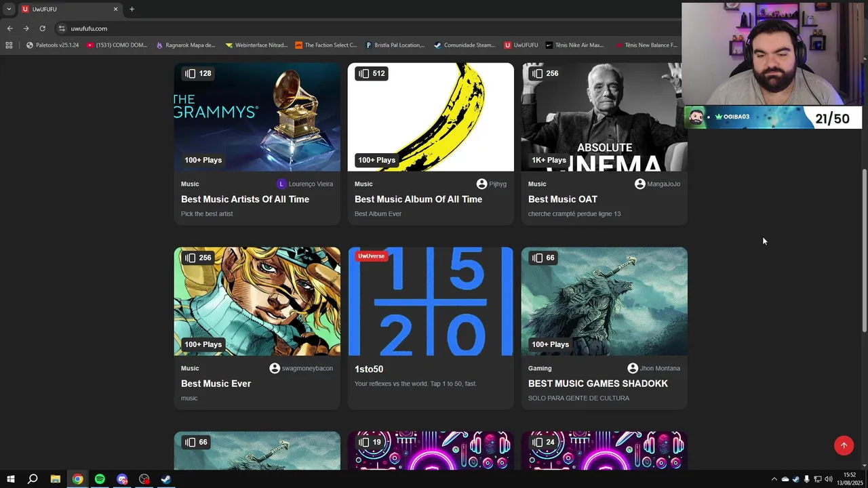The height and width of the screenshot is (488, 868).
Task: Open the Tênis New Balance bookmark
Action: (x=646, y=45)
